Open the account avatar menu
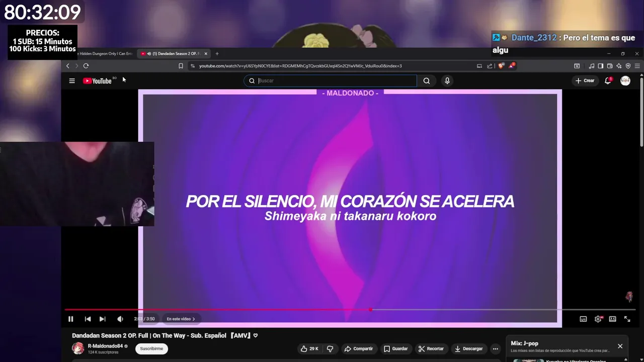 tap(625, 81)
